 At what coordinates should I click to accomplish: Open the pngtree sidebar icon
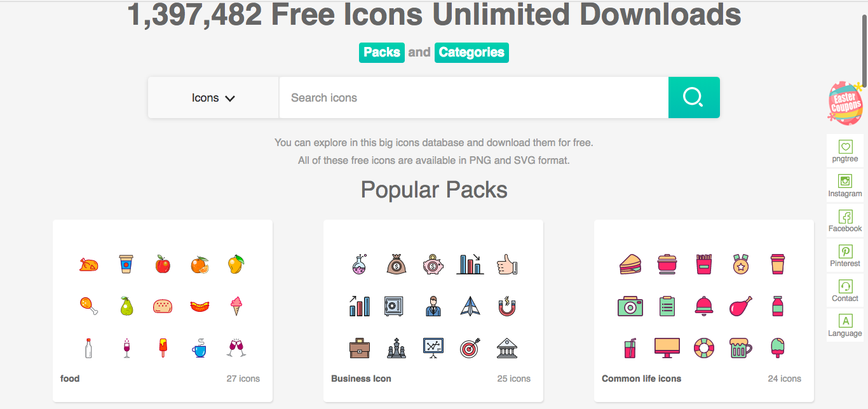click(845, 151)
